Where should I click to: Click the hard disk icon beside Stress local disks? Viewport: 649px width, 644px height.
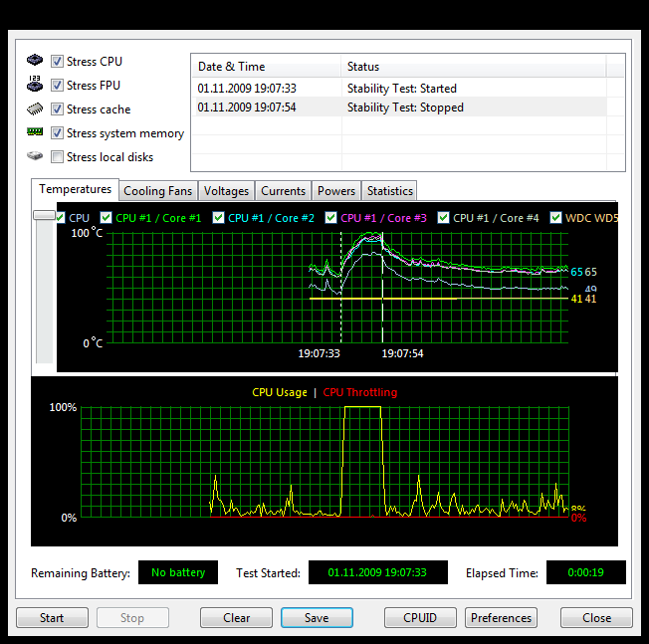click(35, 156)
